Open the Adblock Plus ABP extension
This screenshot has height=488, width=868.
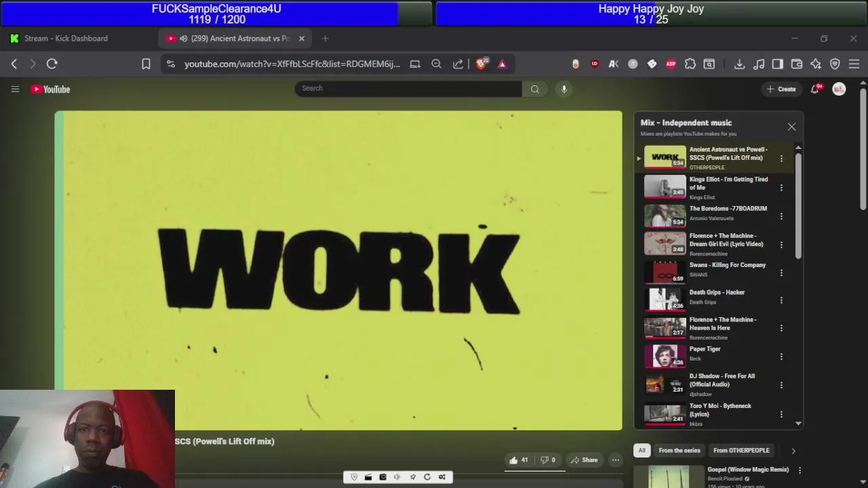pyautogui.click(x=671, y=64)
